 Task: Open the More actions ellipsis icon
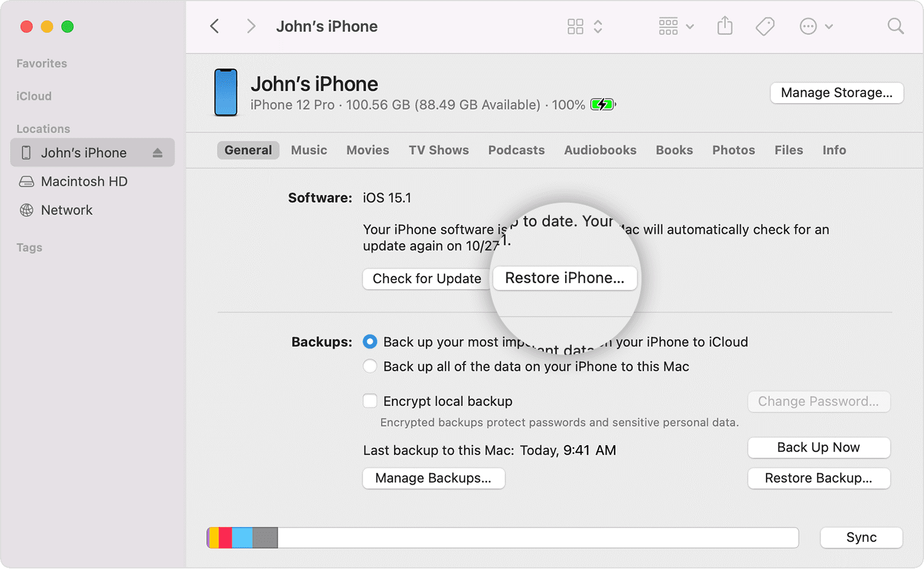pos(808,26)
